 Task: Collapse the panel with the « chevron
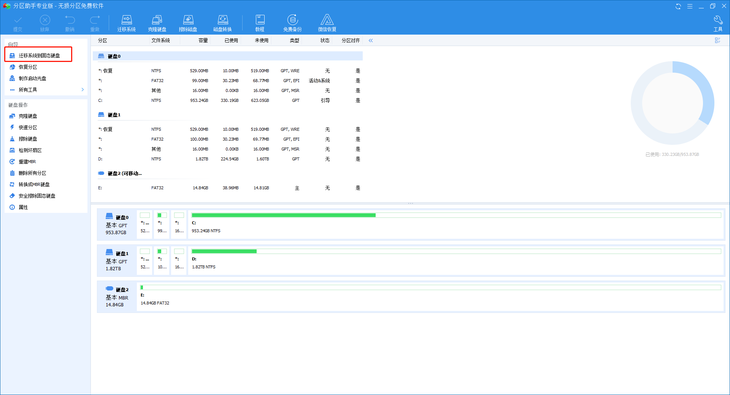coord(371,41)
